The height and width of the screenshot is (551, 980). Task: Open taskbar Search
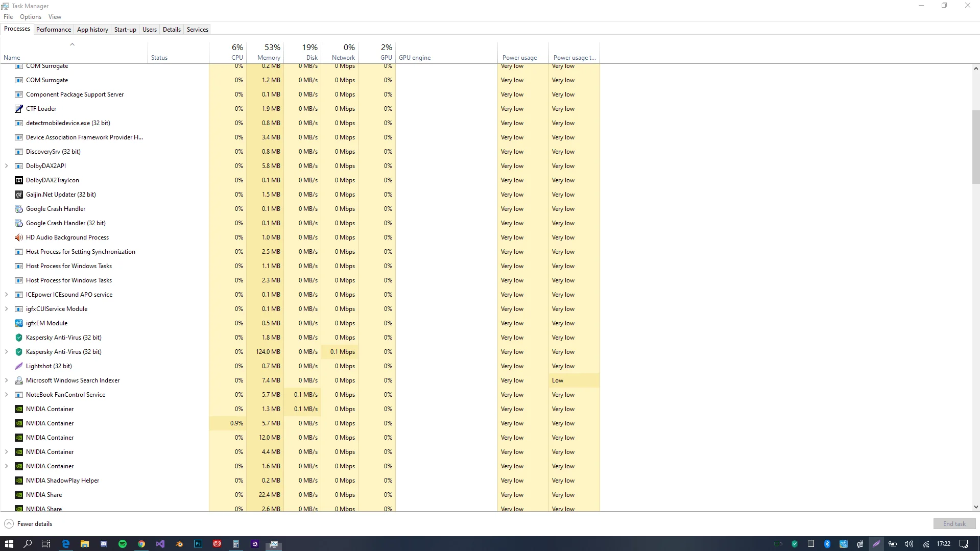(28, 544)
